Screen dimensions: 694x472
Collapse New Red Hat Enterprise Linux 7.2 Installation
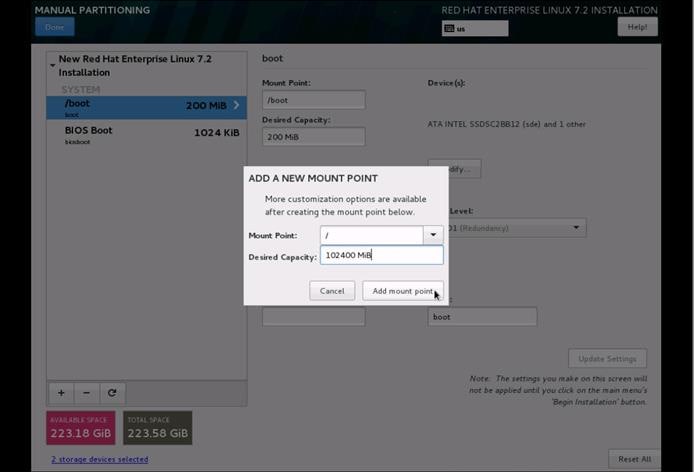click(x=53, y=66)
